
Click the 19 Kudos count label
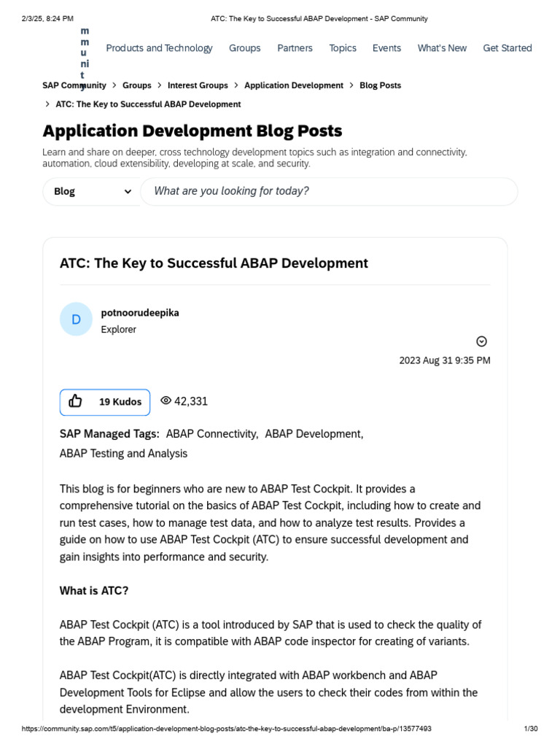[120, 402]
